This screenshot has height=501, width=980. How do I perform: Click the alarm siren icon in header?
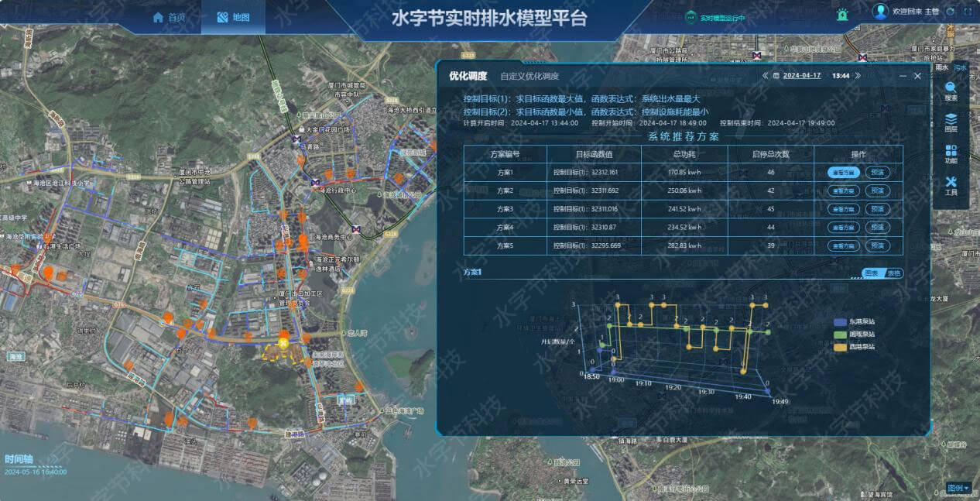[841, 15]
